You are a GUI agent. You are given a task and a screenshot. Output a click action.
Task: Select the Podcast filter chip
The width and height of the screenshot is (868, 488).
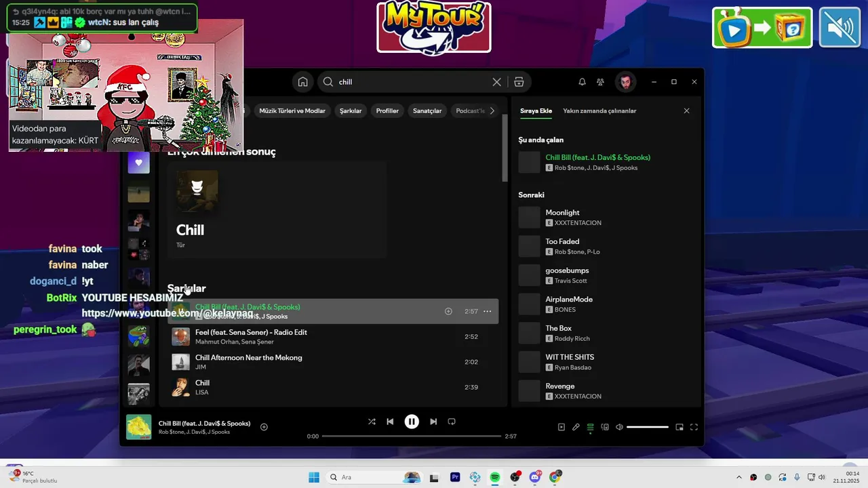coord(469,110)
